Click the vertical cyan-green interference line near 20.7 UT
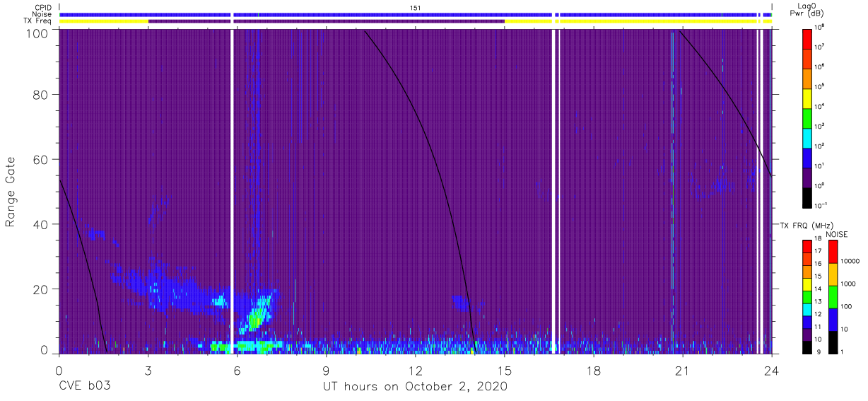868x401 pixels. (x=672, y=191)
